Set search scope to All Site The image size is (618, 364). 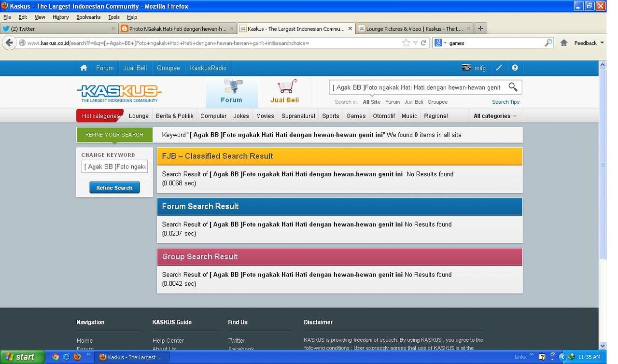tap(372, 102)
